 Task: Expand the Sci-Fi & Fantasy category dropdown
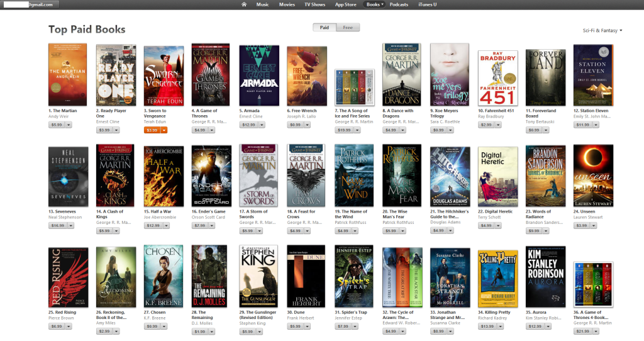(x=602, y=30)
